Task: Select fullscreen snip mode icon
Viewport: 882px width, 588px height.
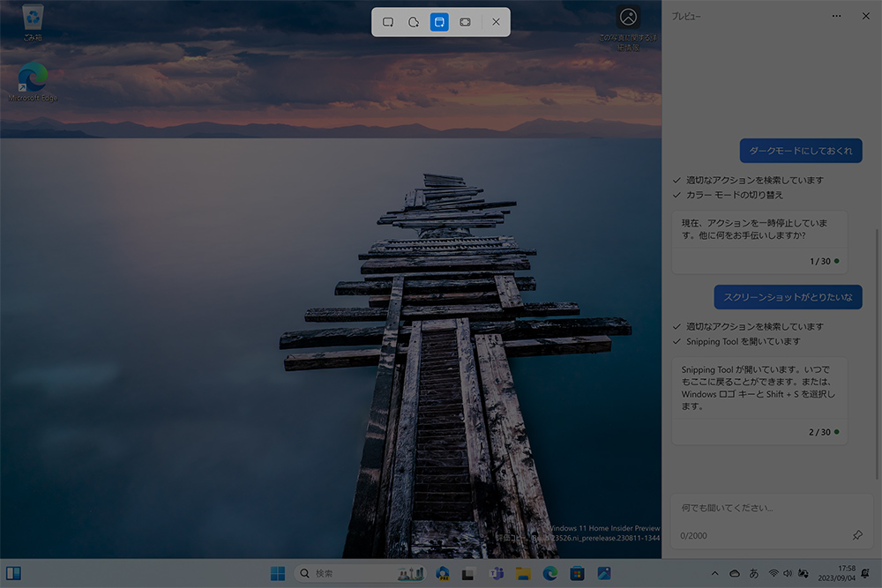Action: coord(465,22)
